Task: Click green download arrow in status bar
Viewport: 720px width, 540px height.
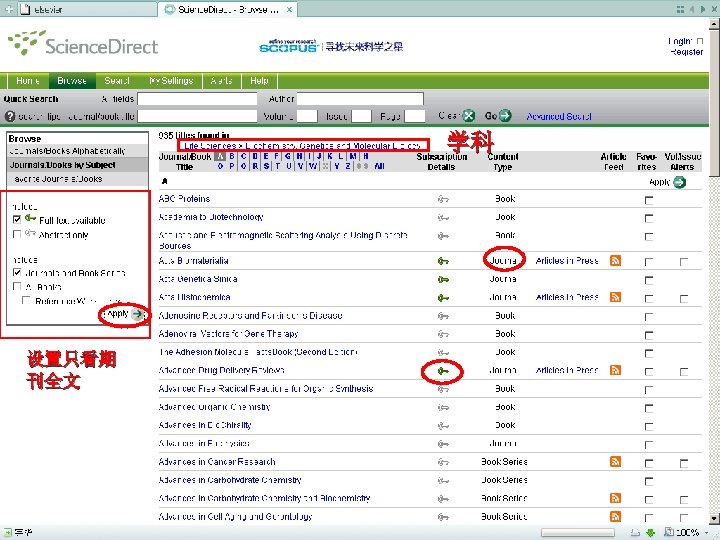Action: coord(650,533)
